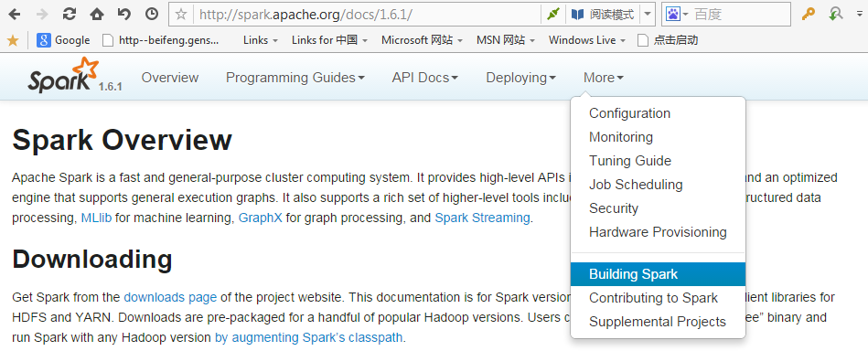Go forward with the forward arrow
This screenshot has width=868, height=351.
[x=42, y=15]
